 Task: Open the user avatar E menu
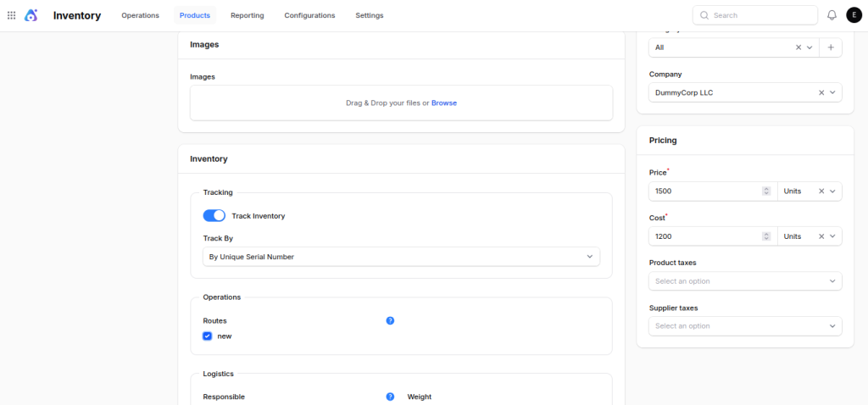[854, 15]
